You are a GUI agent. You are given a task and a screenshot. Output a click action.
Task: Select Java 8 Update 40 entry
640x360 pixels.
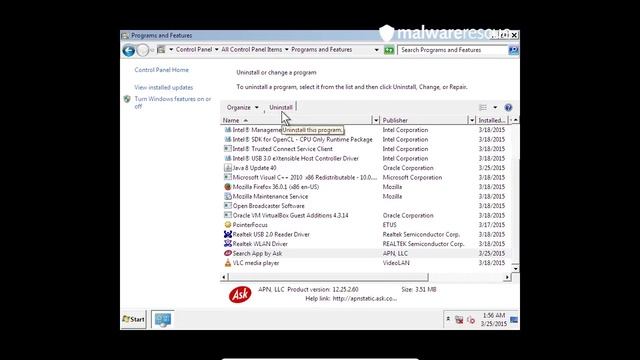254,168
